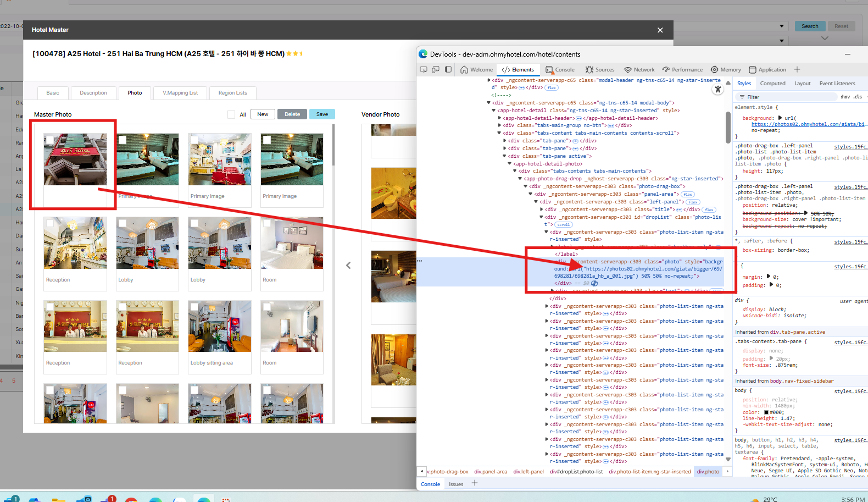The width and height of the screenshot is (868, 502).
Task: Check the first Lobby photo checkbox
Action: click(x=123, y=223)
